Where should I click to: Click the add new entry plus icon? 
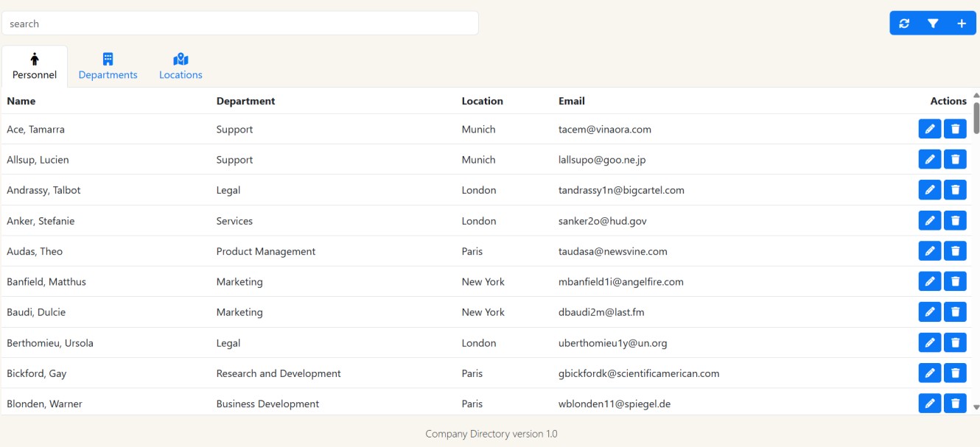coord(961,23)
